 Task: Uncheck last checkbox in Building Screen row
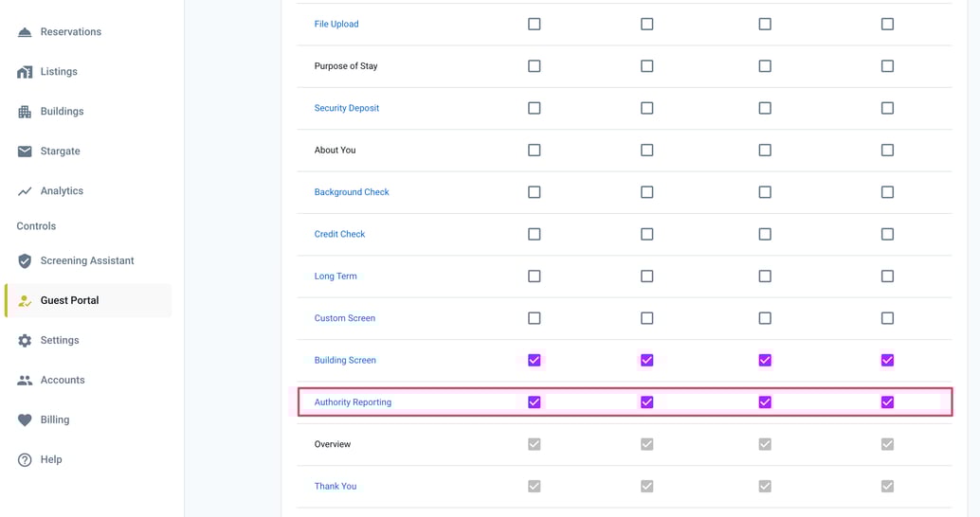click(x=887, y=360)
